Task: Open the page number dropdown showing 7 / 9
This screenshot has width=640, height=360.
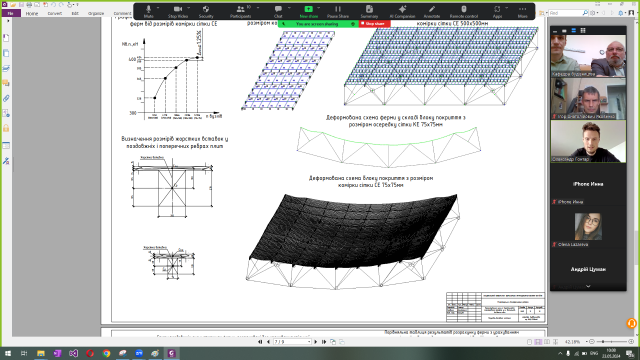Action: pos(292,342)
